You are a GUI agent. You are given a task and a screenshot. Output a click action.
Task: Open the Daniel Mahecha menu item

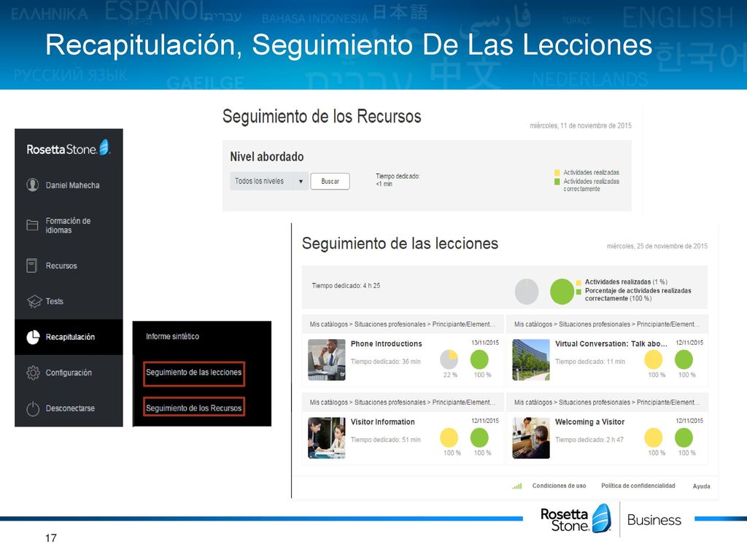69,184
